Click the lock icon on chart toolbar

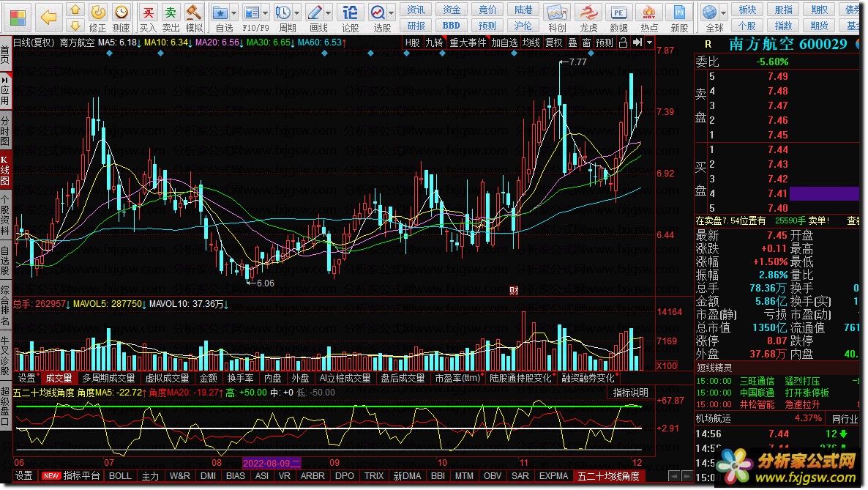(623, 42)
